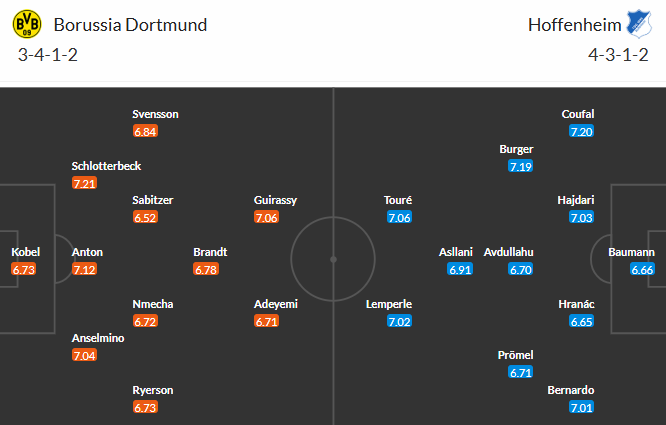Open Burger's 7.19 rating badge
The image size is (666, 425).
click(x=520, y=166)
